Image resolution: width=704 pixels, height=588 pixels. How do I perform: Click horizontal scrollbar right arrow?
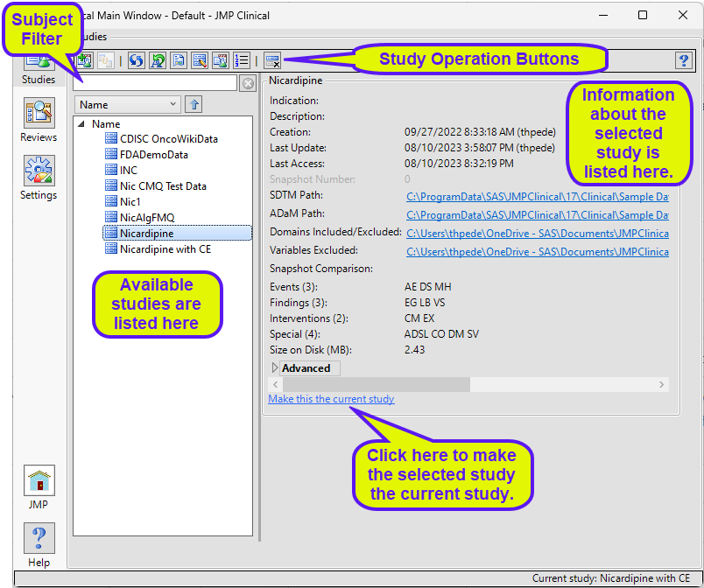pos(661,384)
